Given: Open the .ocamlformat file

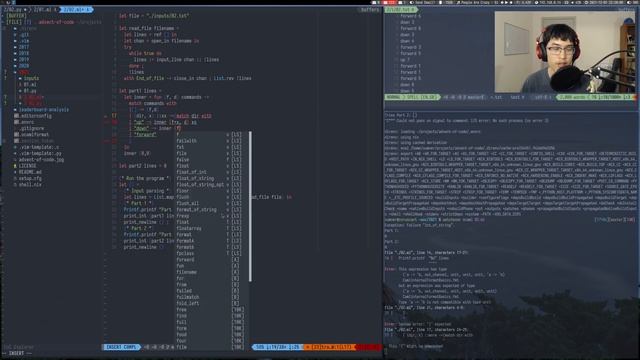Looking at the screenshot, I should point(34,134).
